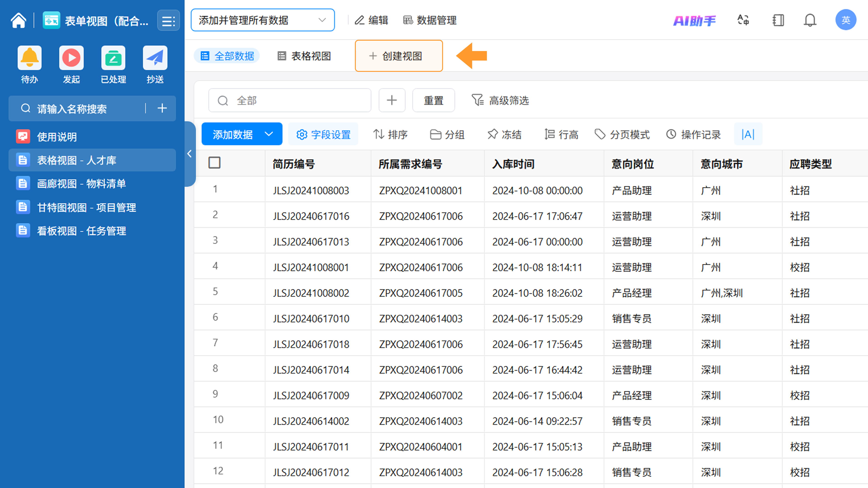Screen dimensions: 868x488
Task: Open 高级筛选 filter options
Action: (500, 100)
